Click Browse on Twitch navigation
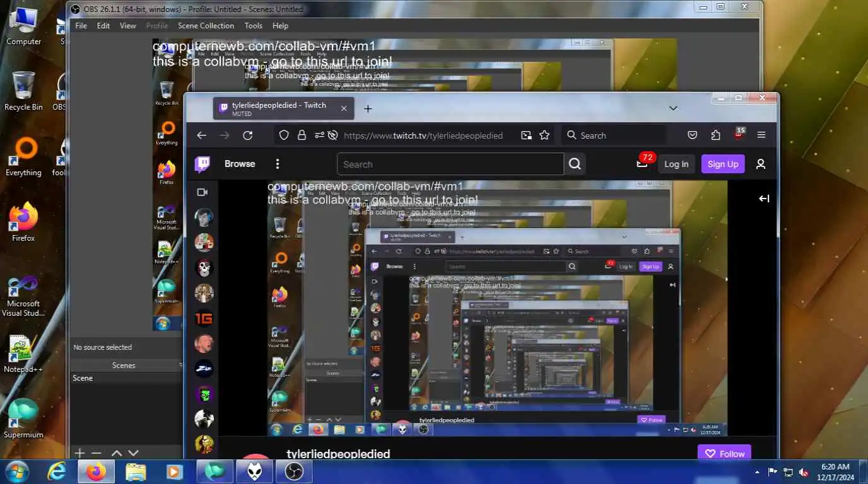Viewport: 868px width, 484px height. (240, 164)
